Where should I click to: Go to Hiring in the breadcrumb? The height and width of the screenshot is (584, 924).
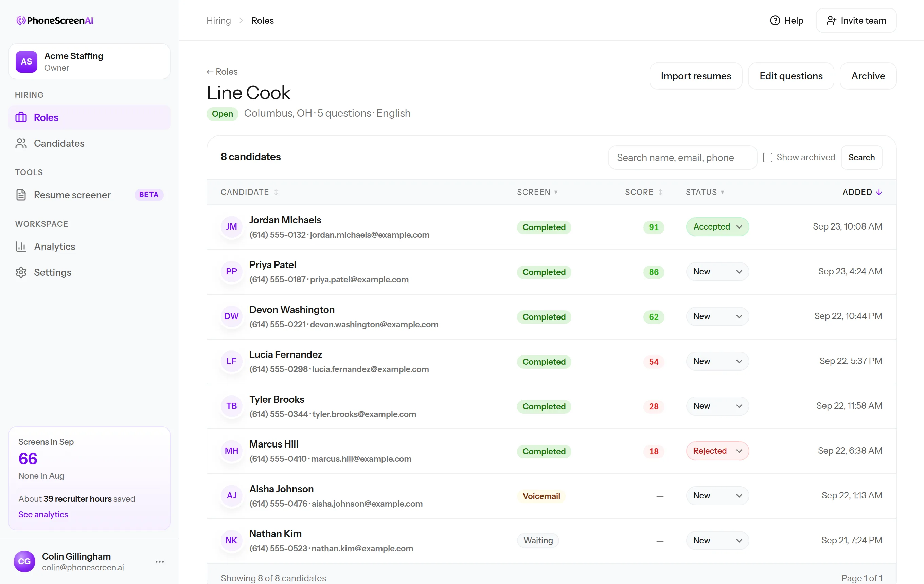pyautogui.click(x=219, y=20)
